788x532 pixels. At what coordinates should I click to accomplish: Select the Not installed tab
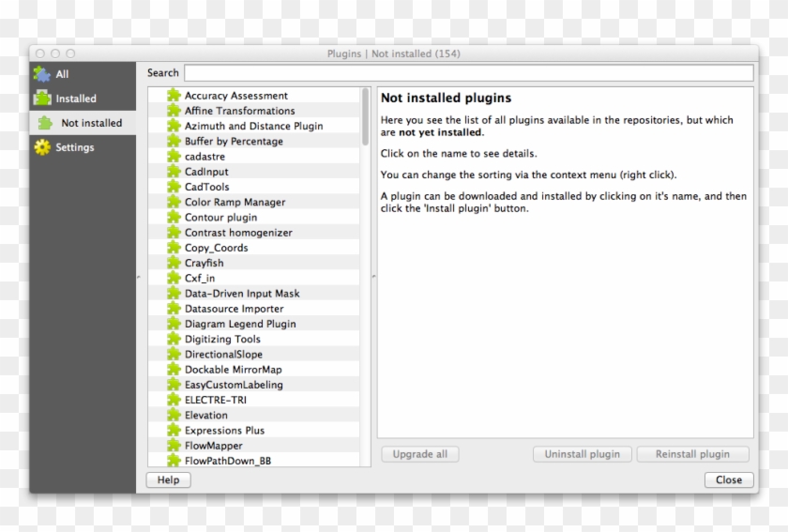[83, 123]
